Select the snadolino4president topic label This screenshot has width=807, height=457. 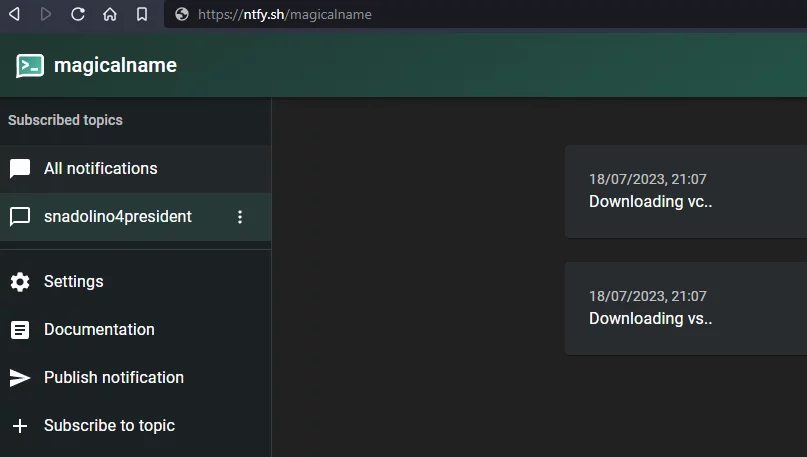117,217
